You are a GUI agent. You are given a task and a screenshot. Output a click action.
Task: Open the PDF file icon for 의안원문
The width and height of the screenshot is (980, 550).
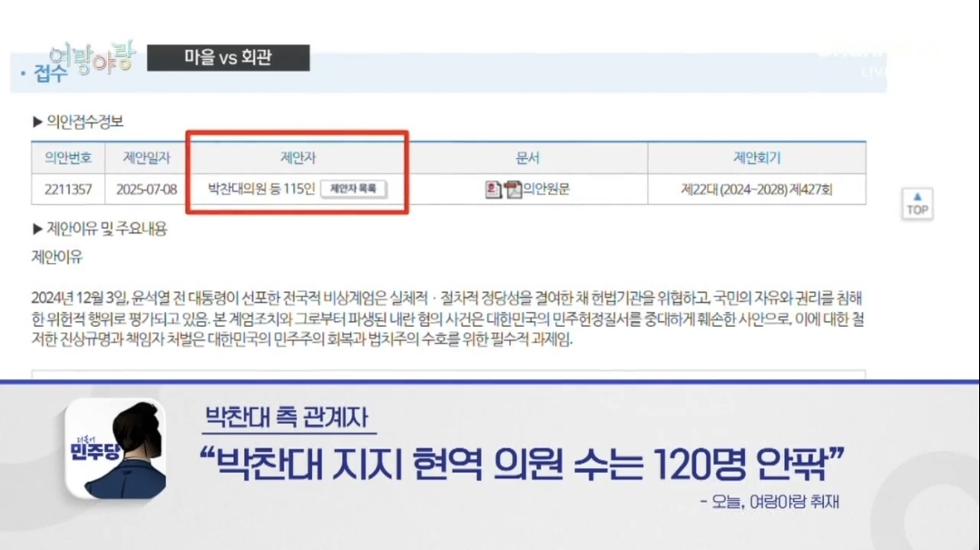513,190
